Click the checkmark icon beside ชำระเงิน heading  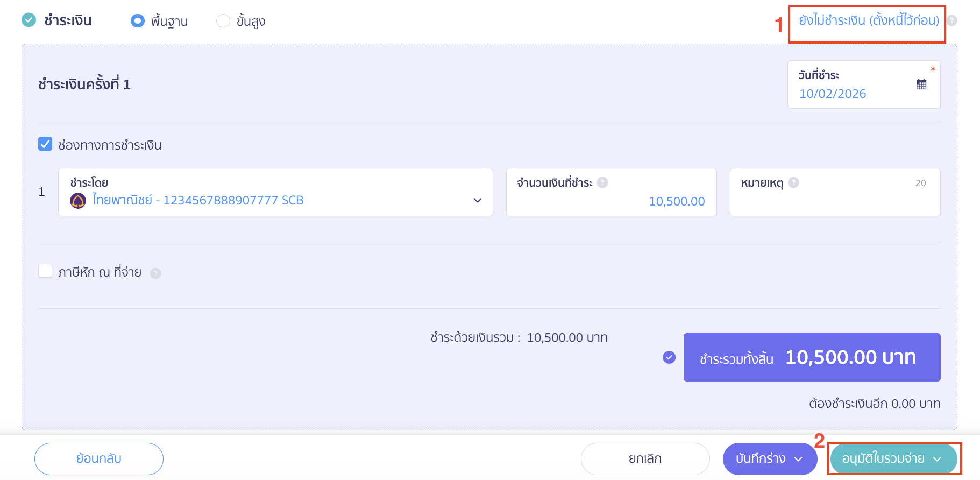30,20
